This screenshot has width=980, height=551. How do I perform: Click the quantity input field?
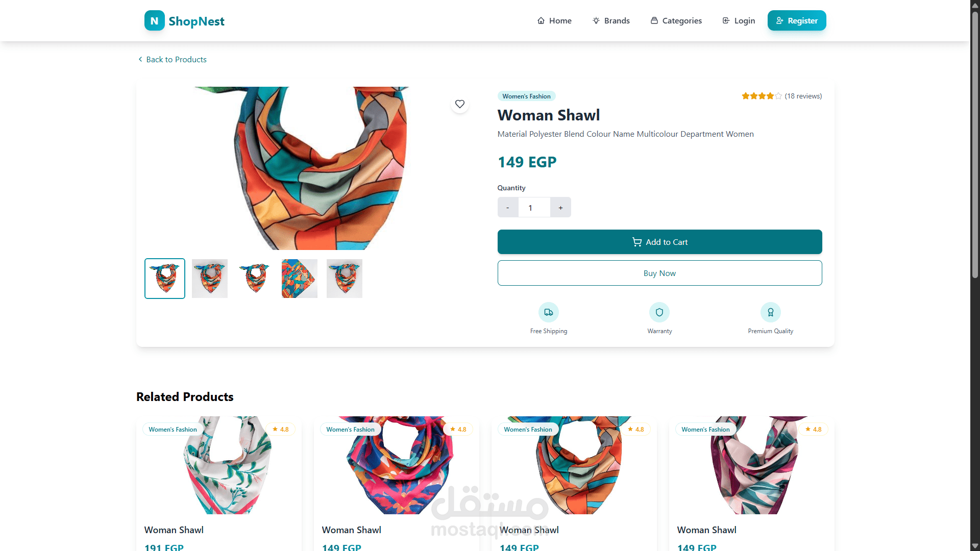534,208
